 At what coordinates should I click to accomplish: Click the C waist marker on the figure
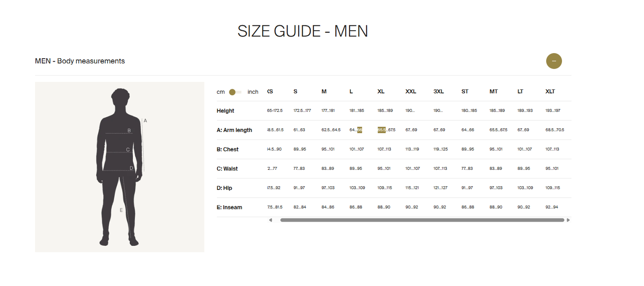128,150
